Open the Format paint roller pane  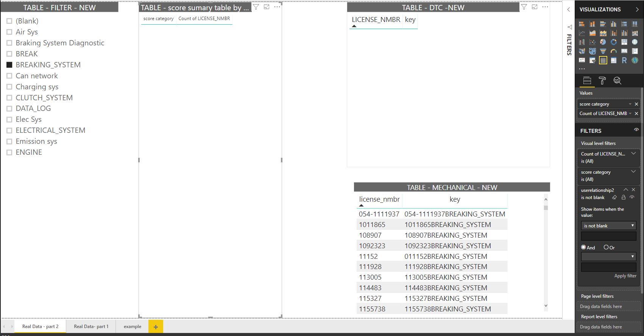tap(602, 80)
